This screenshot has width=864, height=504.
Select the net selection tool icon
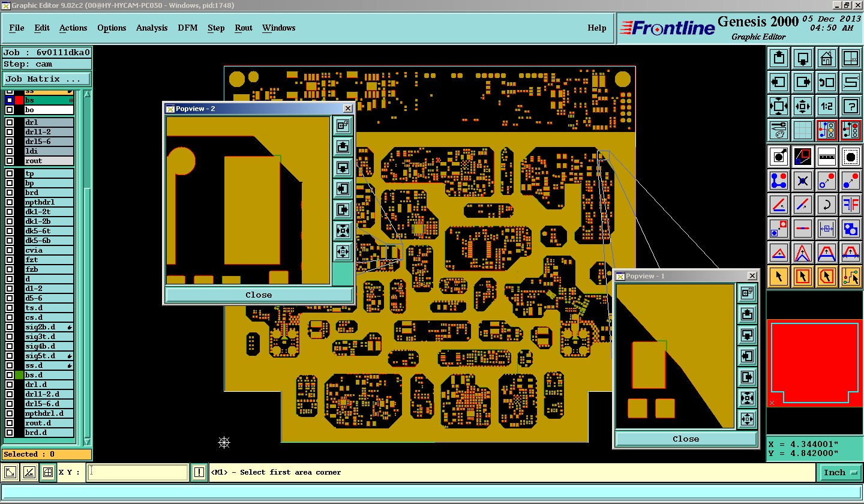(851, 277)
